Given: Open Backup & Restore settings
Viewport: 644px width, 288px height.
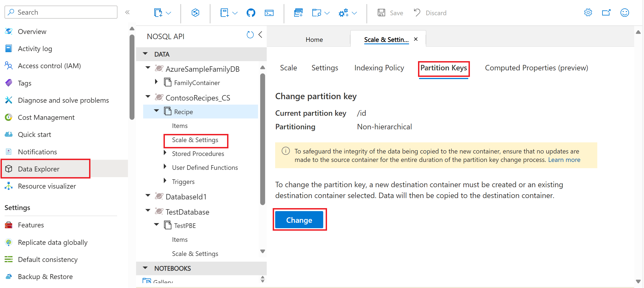Looking at the screenshot, I should [x=45, y=276].
